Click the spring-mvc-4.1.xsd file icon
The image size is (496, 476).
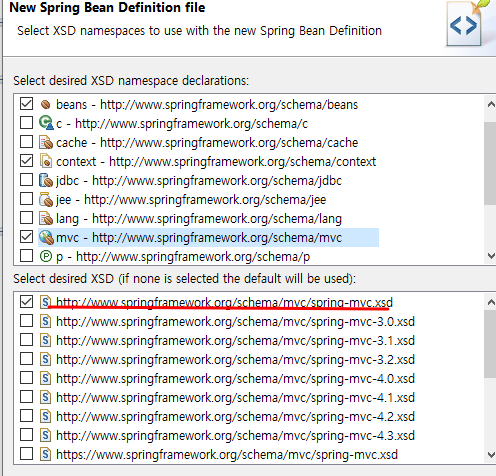click(46, 397)
